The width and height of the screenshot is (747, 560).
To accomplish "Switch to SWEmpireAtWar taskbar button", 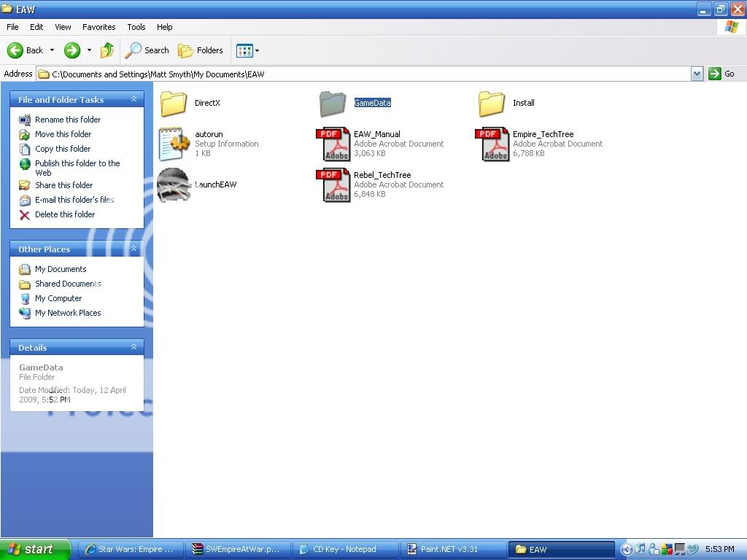I will (x=238, y=550).
